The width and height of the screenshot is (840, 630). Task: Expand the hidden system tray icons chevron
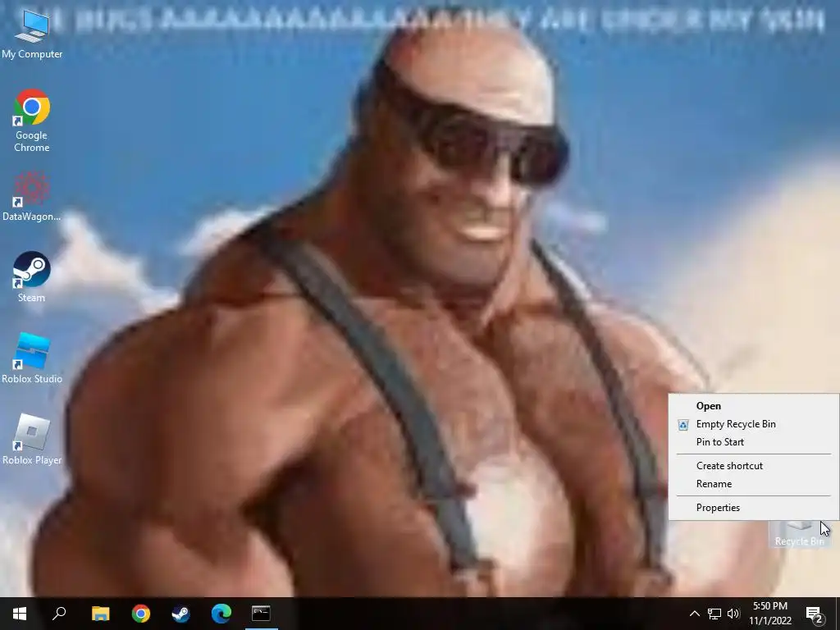tap(694, 614)
